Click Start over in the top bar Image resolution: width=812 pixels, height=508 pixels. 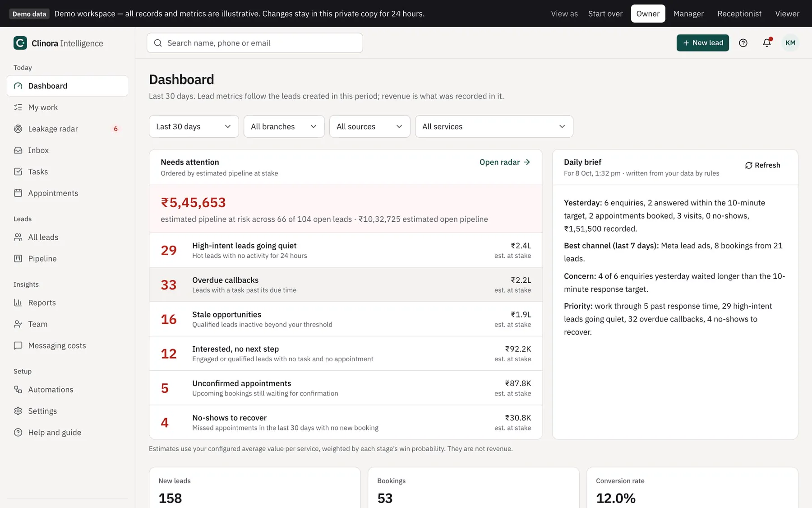coord(605,14)
